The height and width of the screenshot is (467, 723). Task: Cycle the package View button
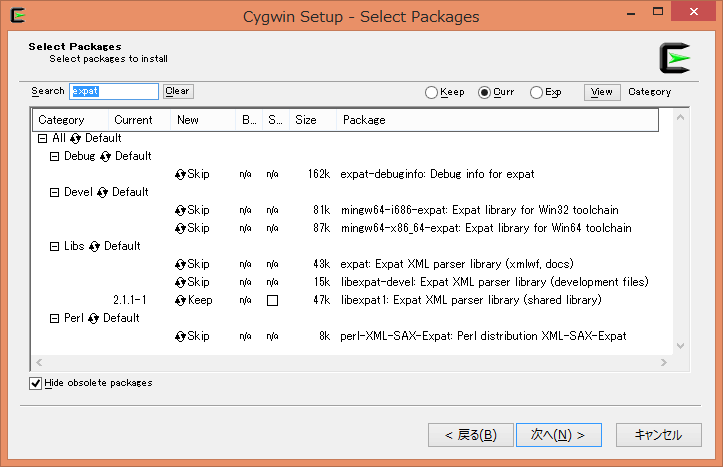(x=602, y=92)
